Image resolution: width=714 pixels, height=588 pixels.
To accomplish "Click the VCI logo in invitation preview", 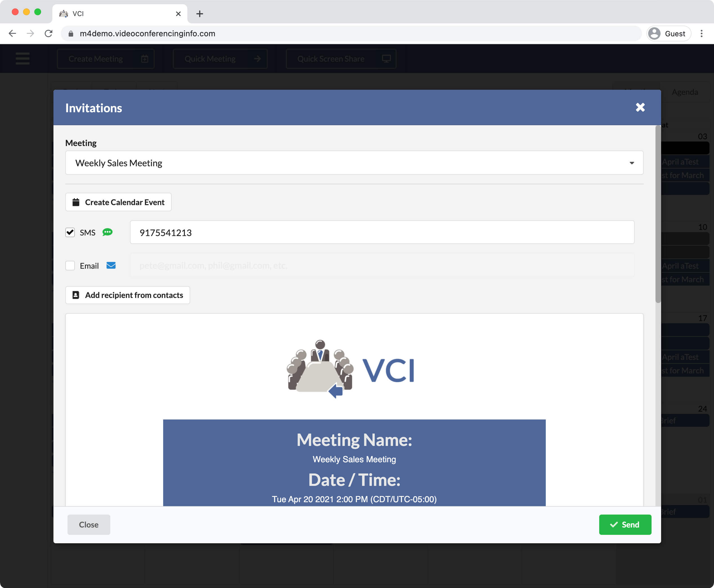I will (x=351, y=369).
